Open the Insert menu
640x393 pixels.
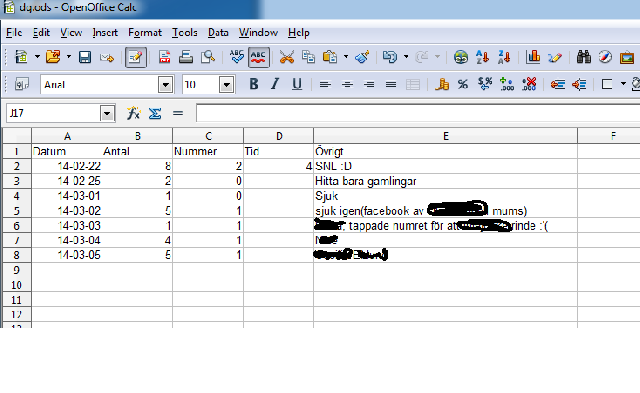click(x=105, y=33)
